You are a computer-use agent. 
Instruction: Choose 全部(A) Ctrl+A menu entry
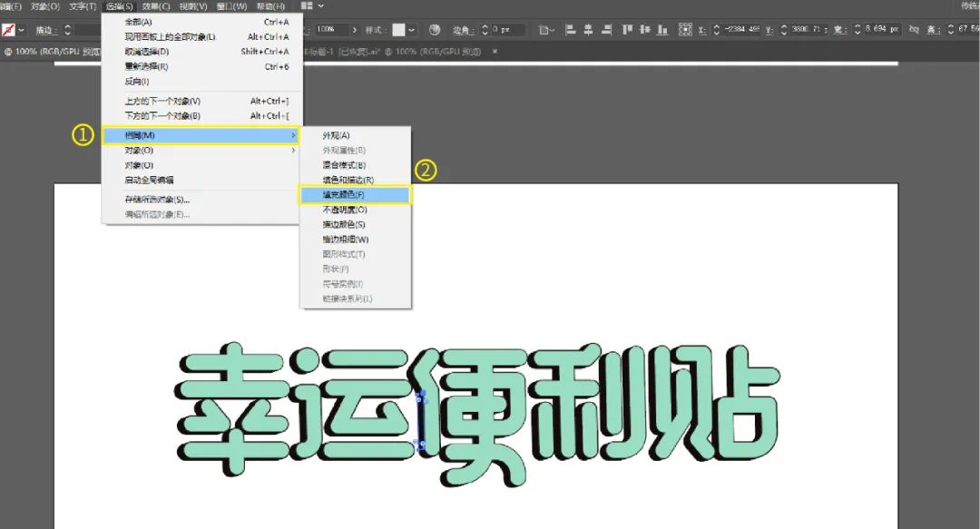(x=201, y=22)
